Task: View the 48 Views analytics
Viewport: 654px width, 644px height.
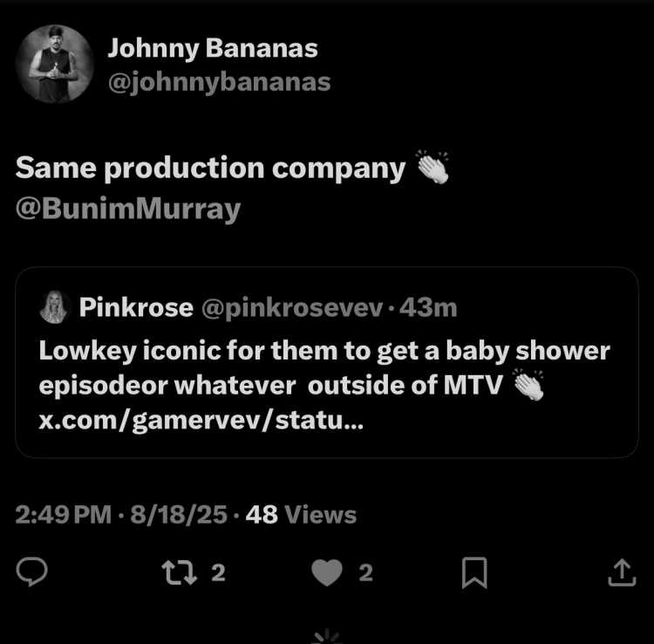Action: [x=301, y=514]
